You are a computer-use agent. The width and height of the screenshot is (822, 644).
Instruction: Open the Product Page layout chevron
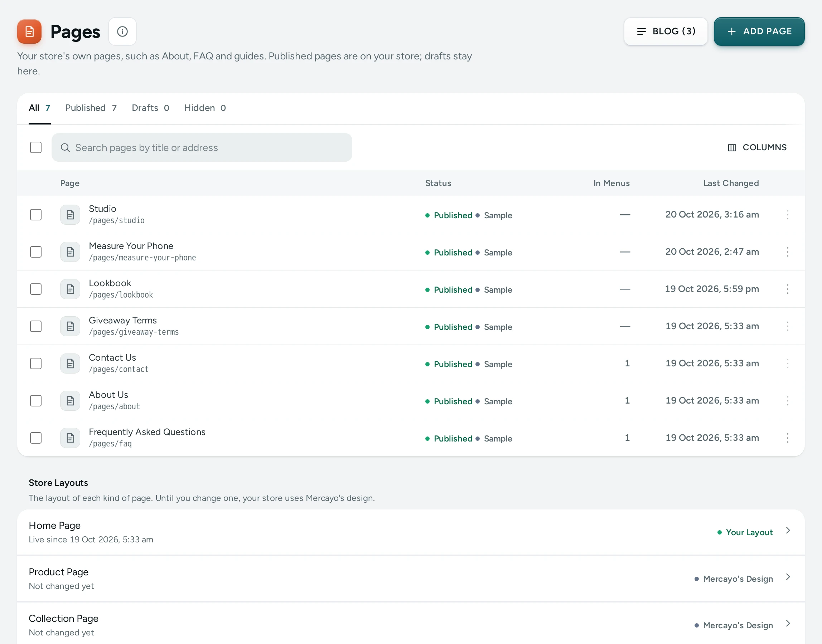788,577
